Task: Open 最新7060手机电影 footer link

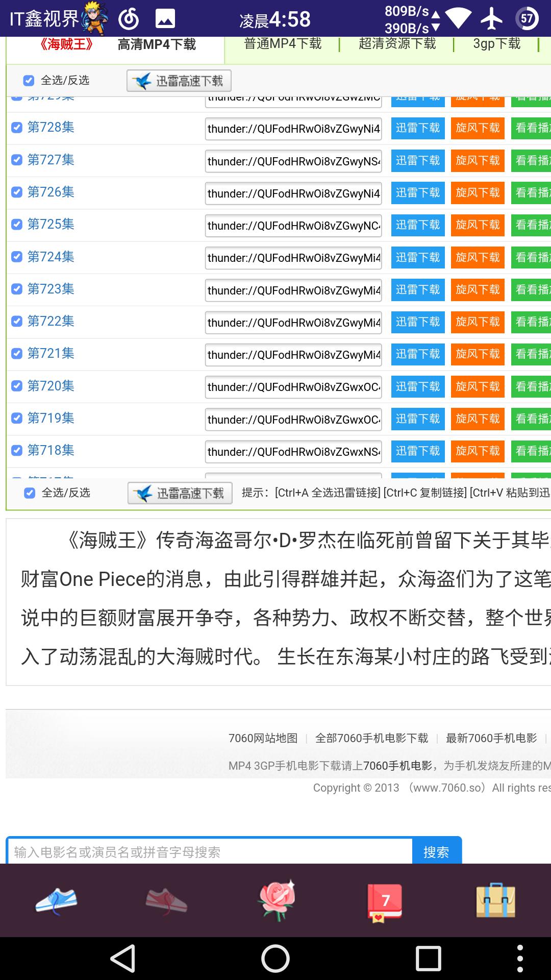Action: (x=491, y=738)
